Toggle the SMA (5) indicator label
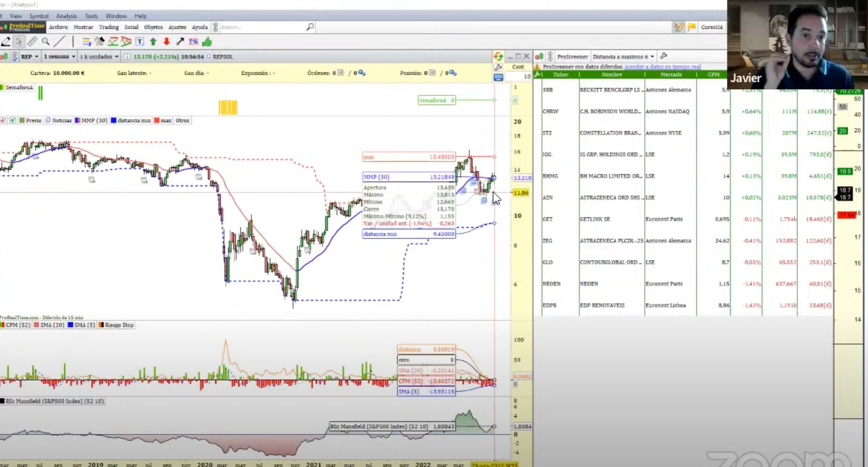Image resolution: width=868 pixels, height=467 pixels. pyautogui.click(x=81, y=325)
